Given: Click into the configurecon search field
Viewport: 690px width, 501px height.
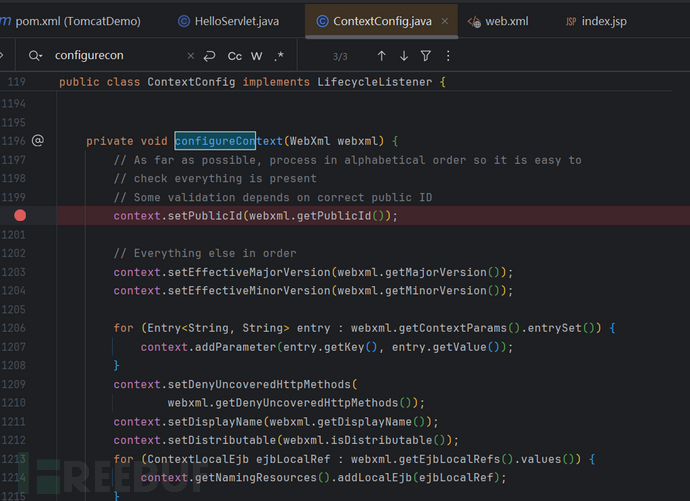Looking at the screenshot, I should tap(117, 55).
